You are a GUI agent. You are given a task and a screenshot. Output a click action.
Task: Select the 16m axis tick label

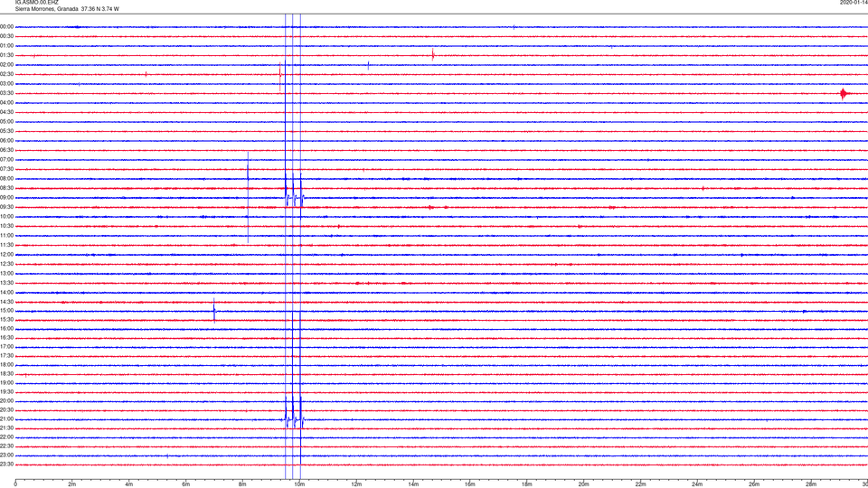(x=470, y=484)
